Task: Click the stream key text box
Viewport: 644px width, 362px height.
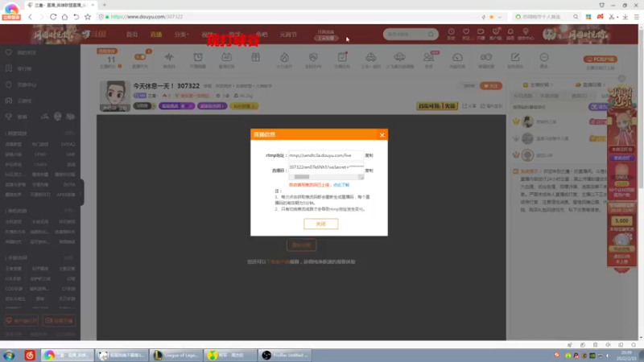Action: coord(326,167)
